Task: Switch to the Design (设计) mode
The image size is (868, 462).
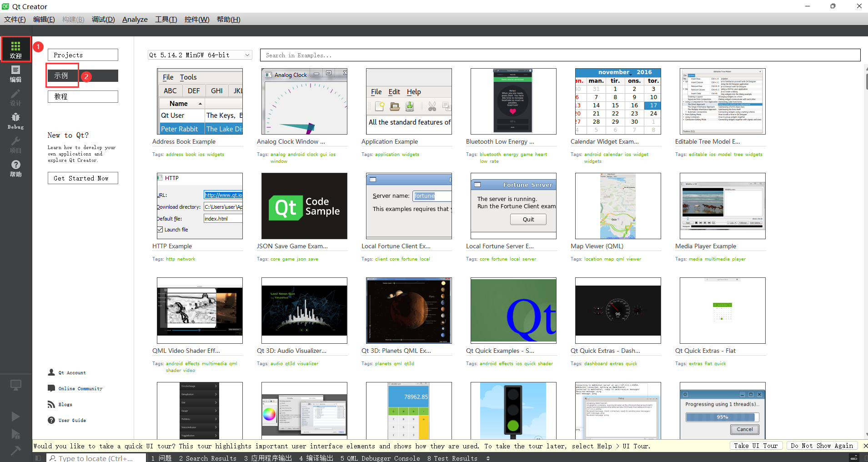Action: coord(16,97)
